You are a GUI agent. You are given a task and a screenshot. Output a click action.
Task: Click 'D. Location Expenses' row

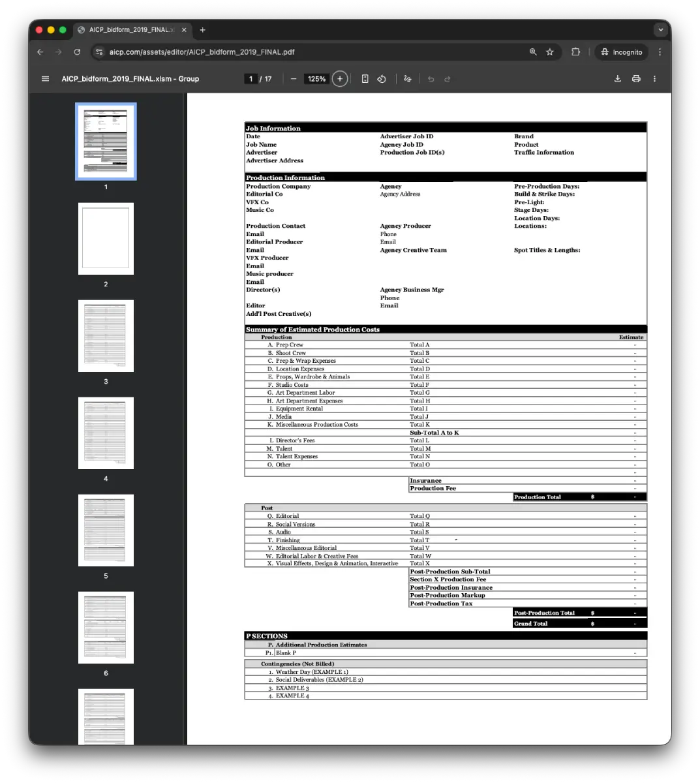coord(446,369)
